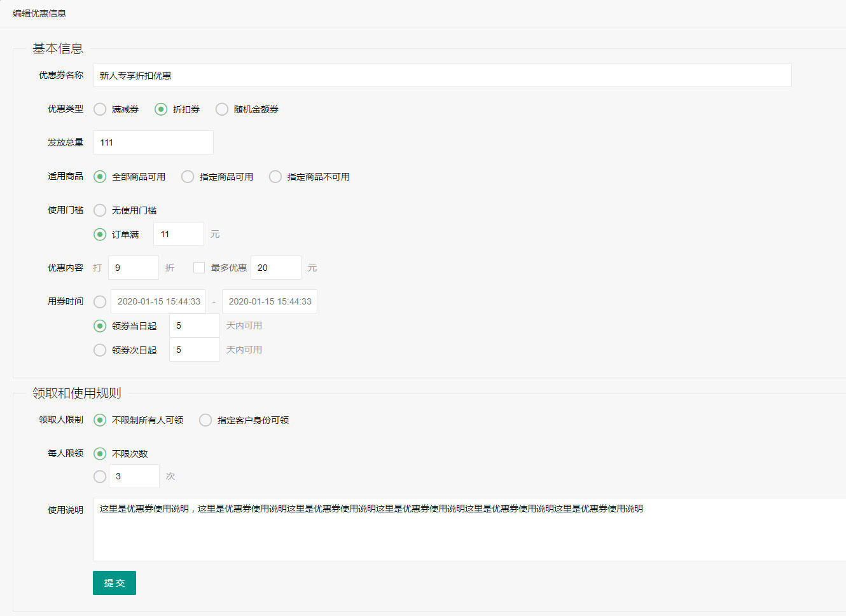Choose the 无使用门槛 radio button
Viewport: 846px width, 616px height.
[100, 210]
